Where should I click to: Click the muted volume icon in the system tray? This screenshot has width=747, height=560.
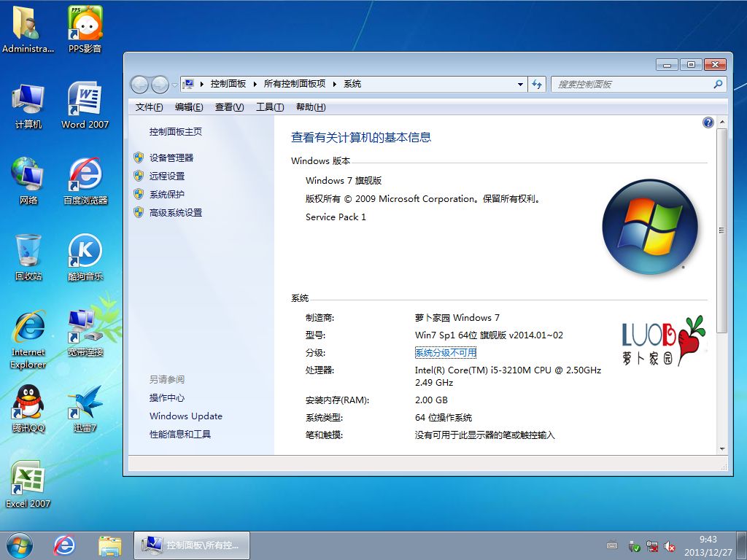[x=670, y=545]
